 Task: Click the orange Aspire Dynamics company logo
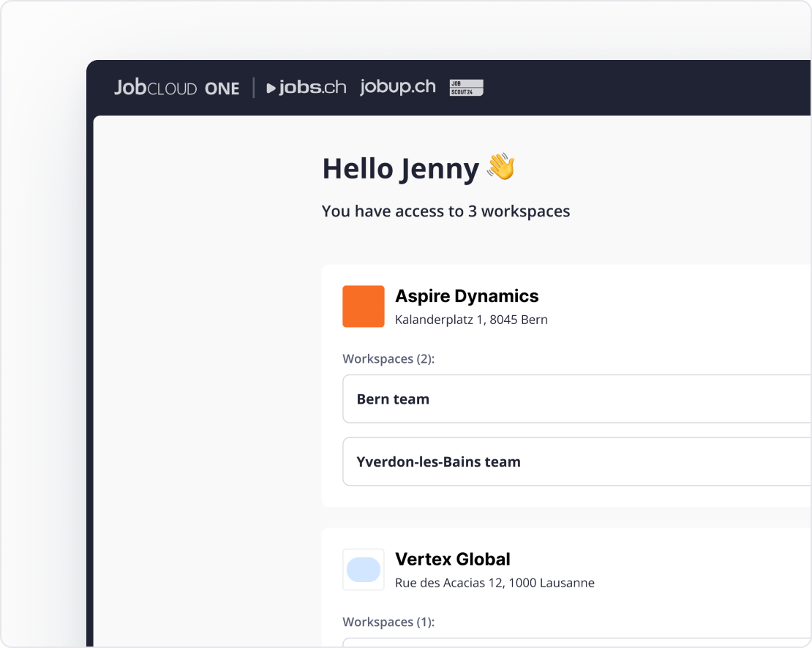(x=364, y=306)
